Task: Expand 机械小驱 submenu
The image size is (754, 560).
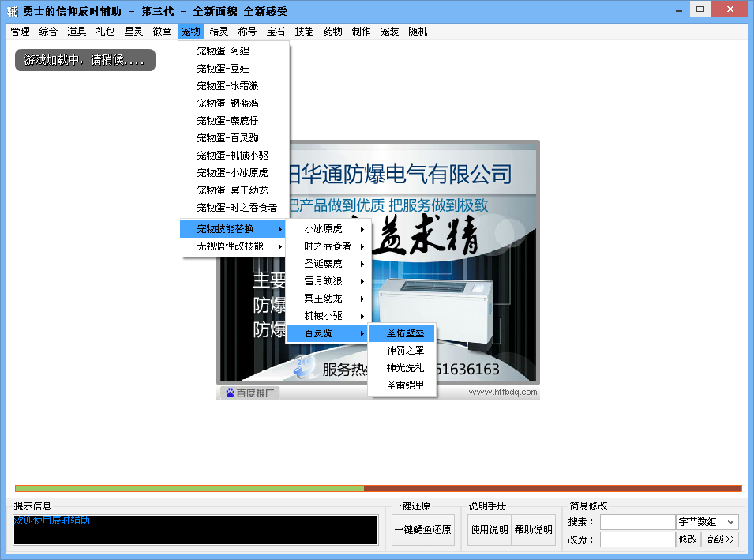Action: click(328, 316)
